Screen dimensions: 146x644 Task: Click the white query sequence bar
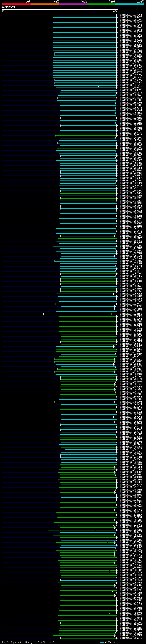coord(60,9)
